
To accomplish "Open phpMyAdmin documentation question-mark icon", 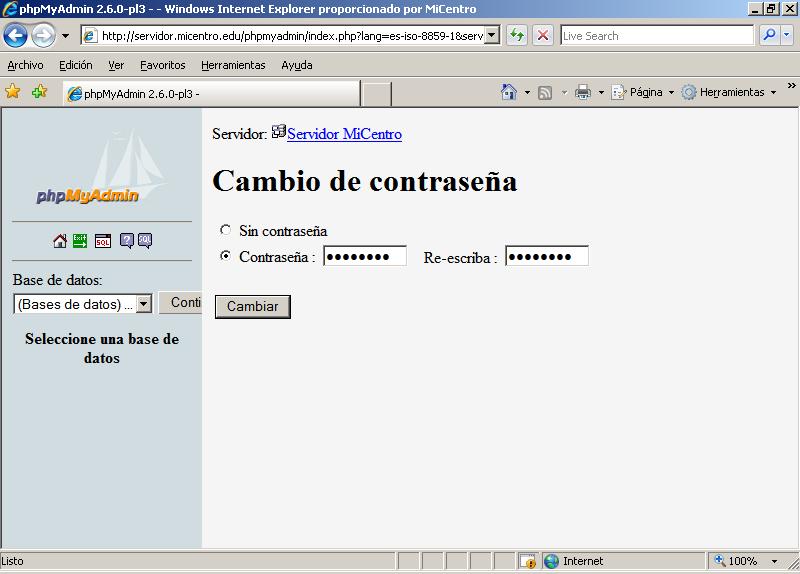I will 127,241.
